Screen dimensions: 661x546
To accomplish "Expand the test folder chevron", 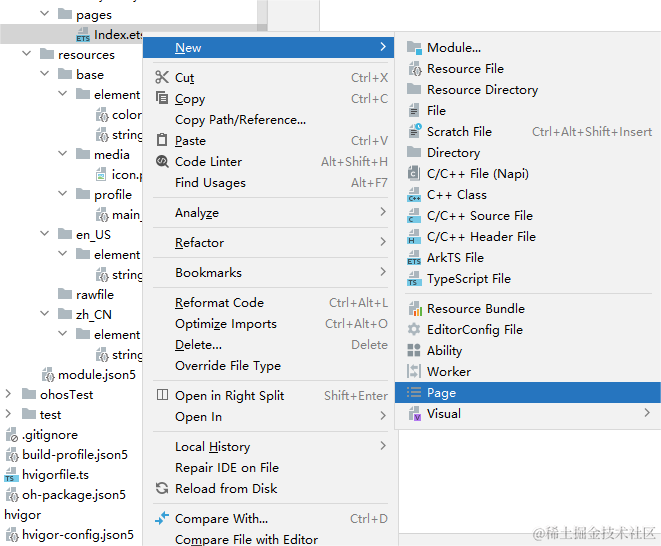I will (8, 414).
